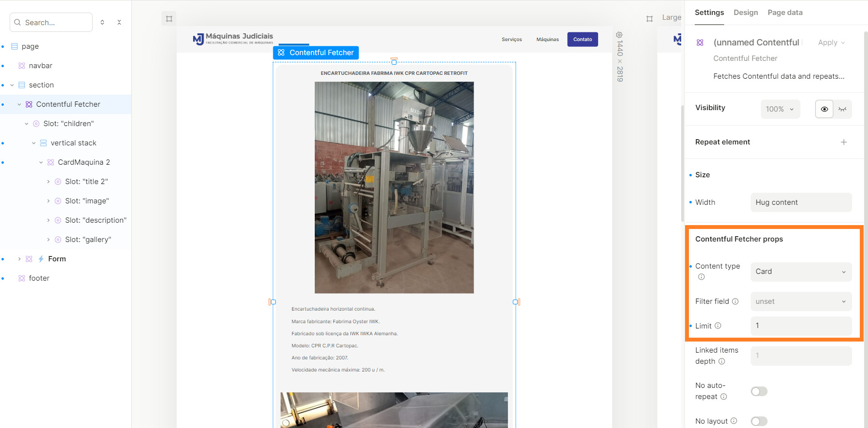
Task: Toggle the No layout switch
Action: point(759,421)
